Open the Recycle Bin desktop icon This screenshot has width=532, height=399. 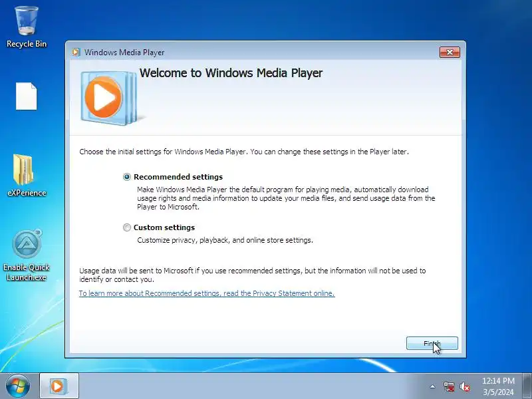[27, 27]
